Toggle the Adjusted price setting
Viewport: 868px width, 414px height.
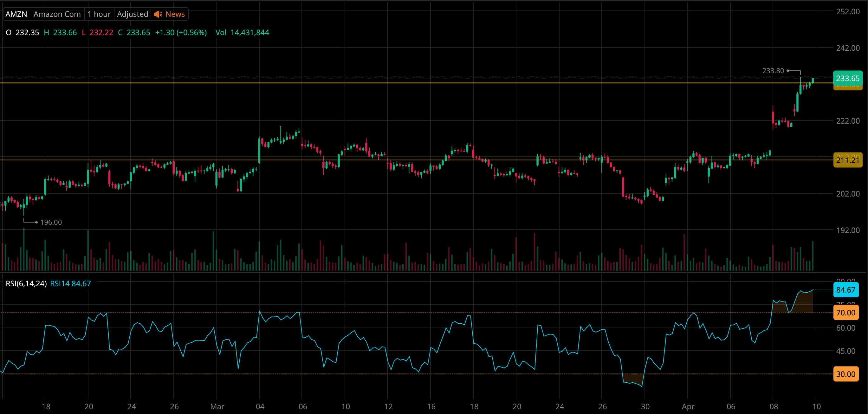click(133, 14)
